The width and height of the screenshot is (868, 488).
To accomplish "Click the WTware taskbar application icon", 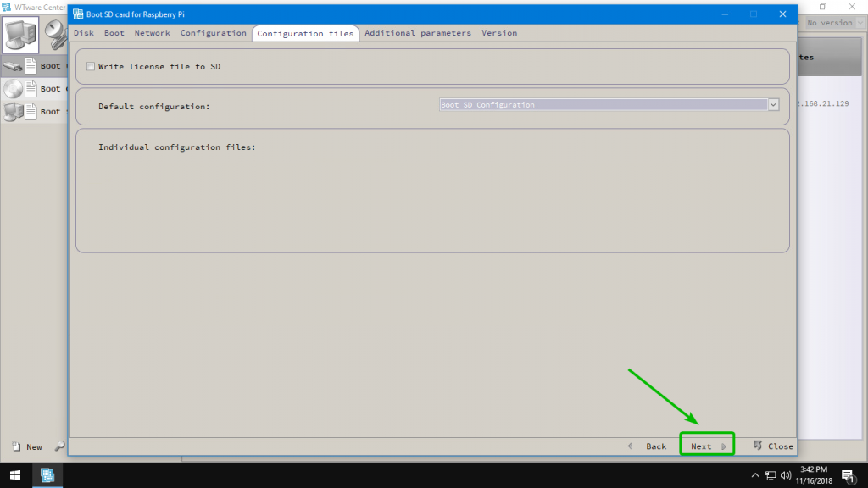I will click(48, 474).
